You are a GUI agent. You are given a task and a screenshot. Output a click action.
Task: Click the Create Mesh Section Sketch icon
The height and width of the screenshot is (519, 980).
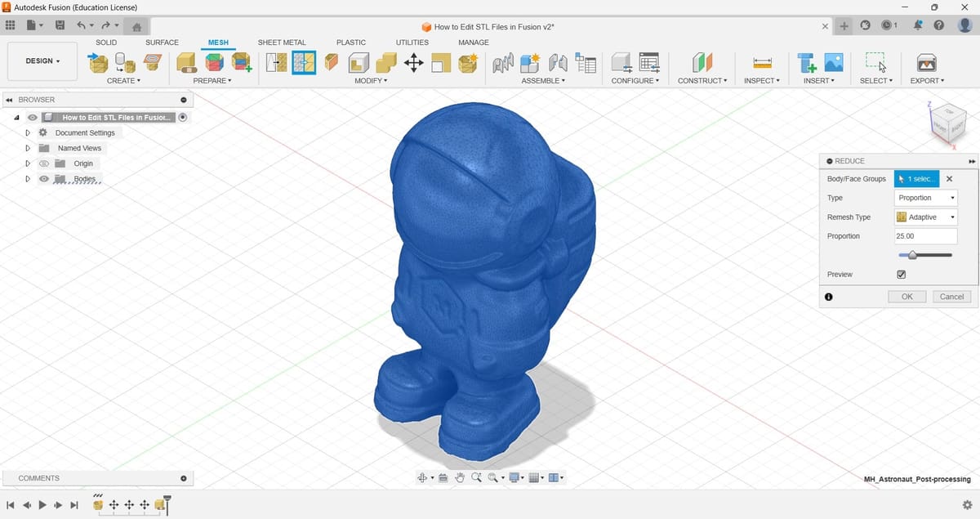point(153,62)
